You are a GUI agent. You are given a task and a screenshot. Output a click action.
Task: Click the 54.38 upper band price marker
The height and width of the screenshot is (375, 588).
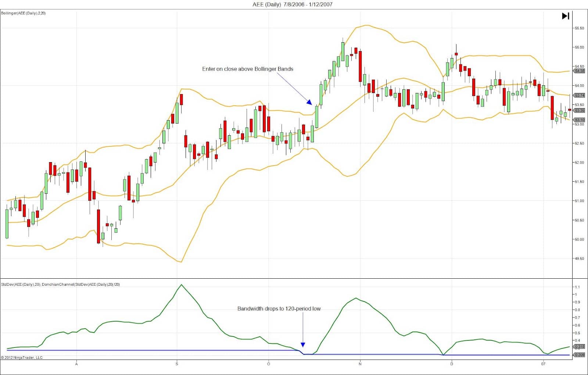click(580, 71)
